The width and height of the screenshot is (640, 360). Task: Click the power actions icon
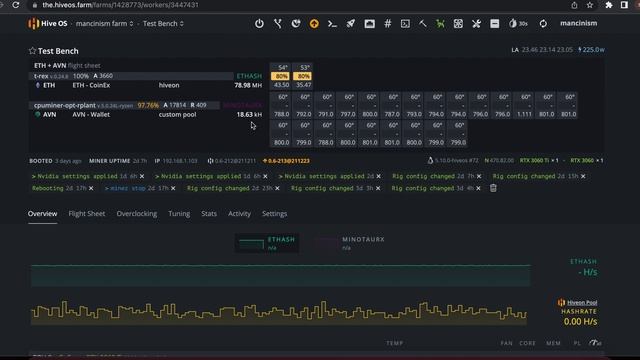259,24
